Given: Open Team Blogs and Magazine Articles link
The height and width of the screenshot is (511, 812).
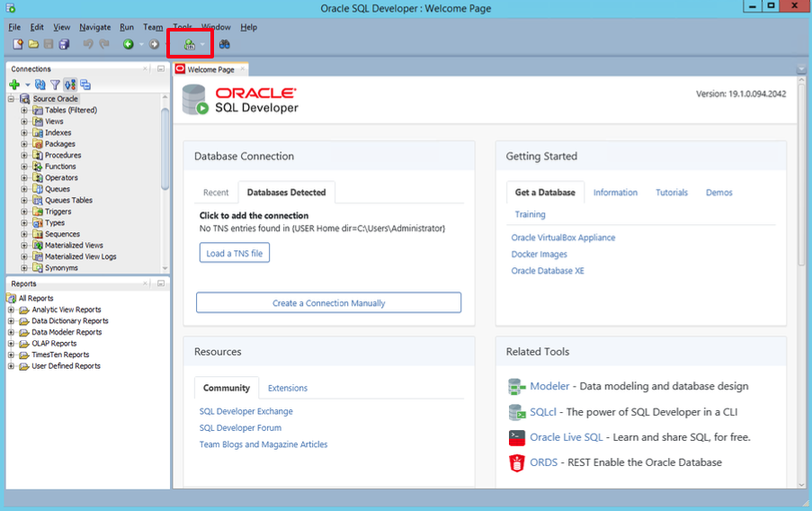Looking at the screenshot, I should [263, 444].
